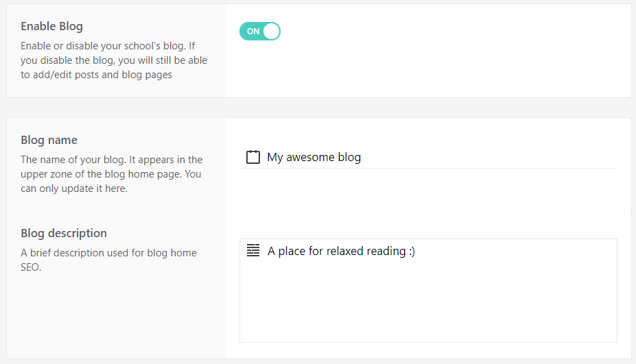
Task: Click the word 'SEO' in the help text
Action: [31, 267]
